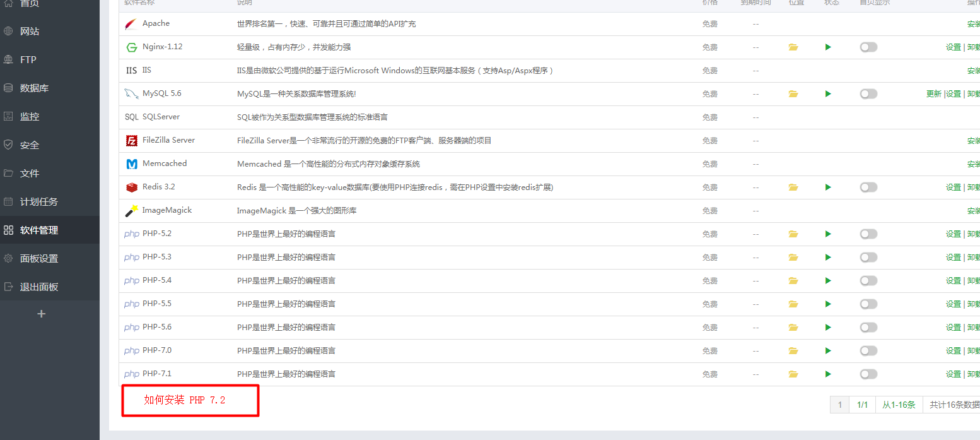Open 设置 for PHP-5.5
This screenshot has height=440, width=980.
point(954,304)
